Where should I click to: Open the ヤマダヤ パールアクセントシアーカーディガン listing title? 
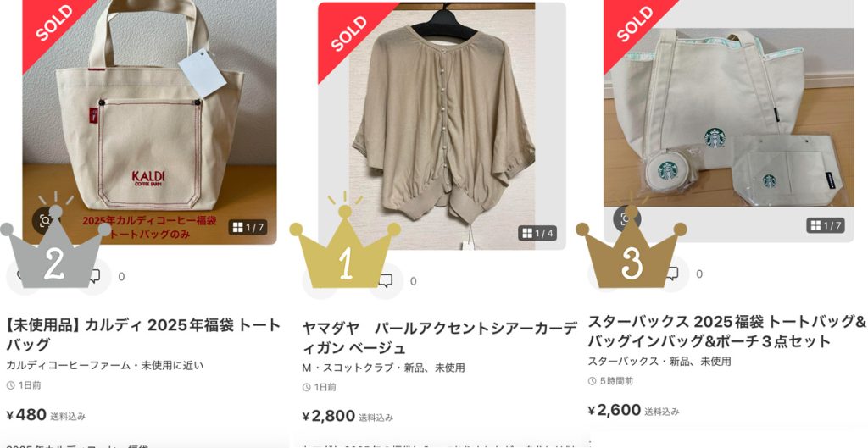pyautogui.click(x=440, y=337)
